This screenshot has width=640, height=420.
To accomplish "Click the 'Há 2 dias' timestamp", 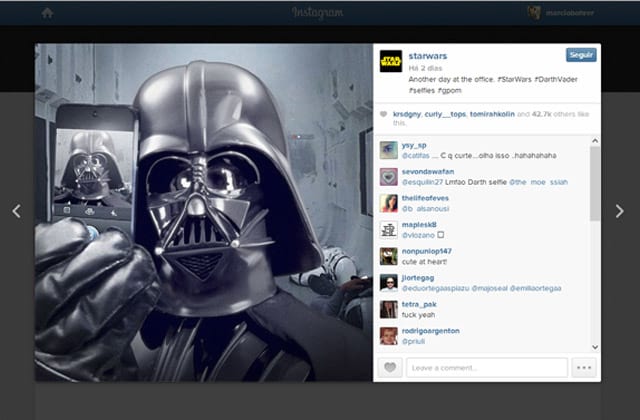I will point(425,68).
